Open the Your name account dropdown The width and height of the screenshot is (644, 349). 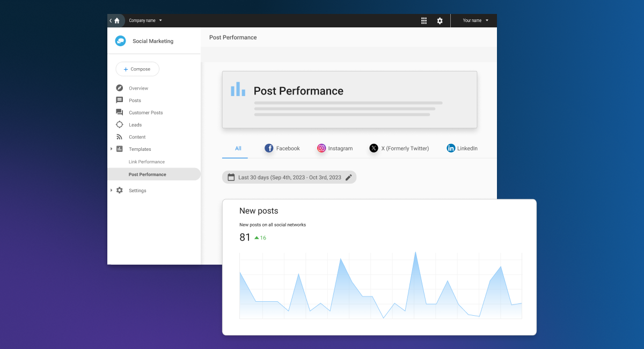pyautogui.click(x=476, y=20)
